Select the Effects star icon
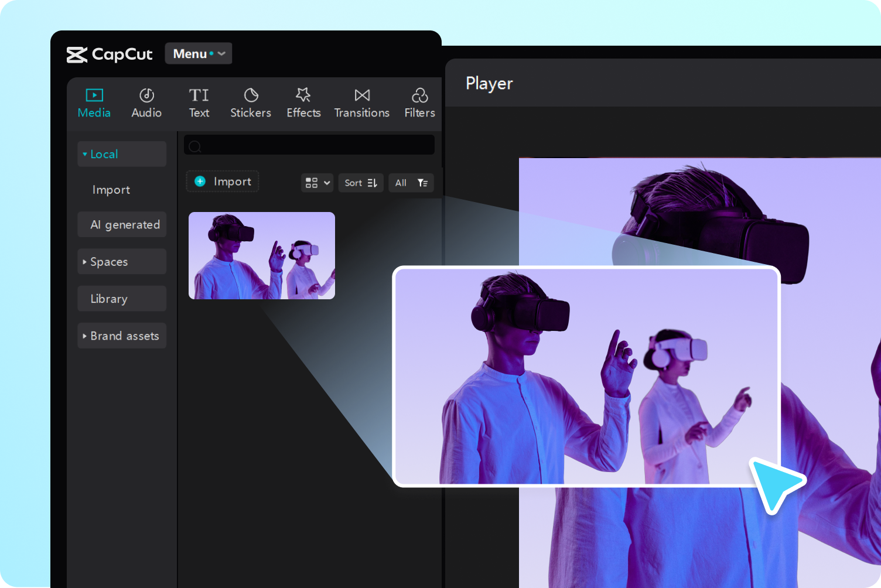This screenshot has height=588, width=881. coord(303,95)
